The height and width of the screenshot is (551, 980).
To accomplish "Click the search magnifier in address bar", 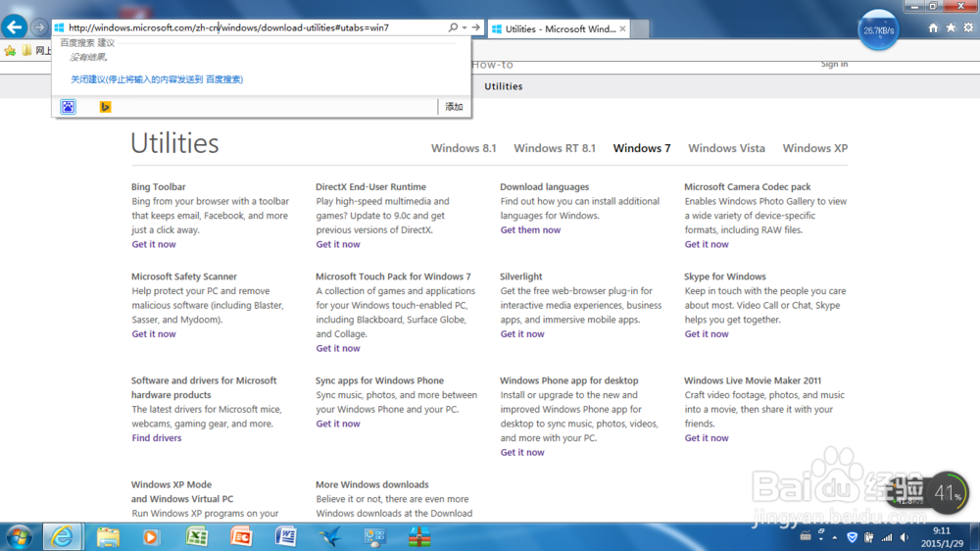I will 453,27.
